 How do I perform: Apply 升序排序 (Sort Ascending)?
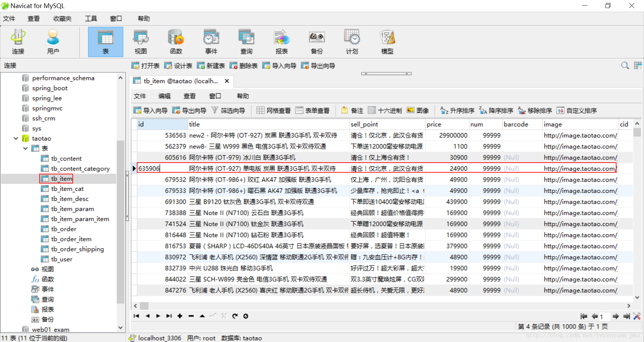tap(458, 110)
